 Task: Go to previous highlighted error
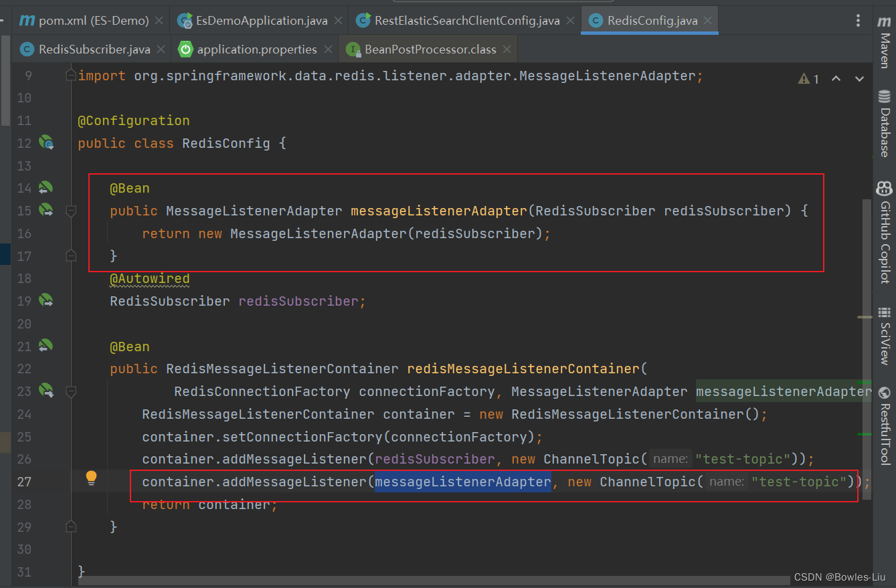tap(836, 79)
